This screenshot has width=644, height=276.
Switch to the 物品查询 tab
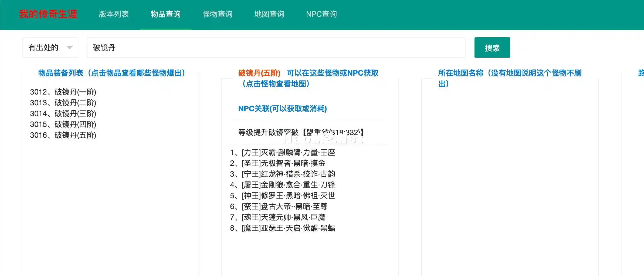point(166,14)
